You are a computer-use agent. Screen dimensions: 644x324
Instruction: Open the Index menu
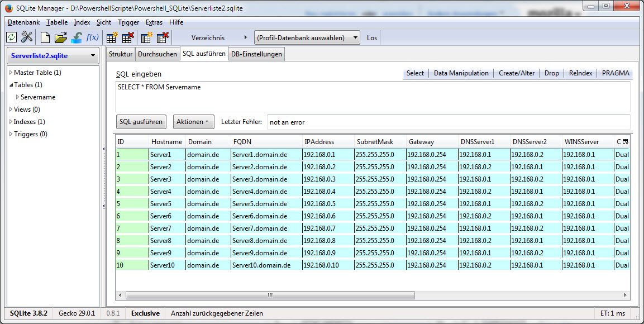coord(82,22)
